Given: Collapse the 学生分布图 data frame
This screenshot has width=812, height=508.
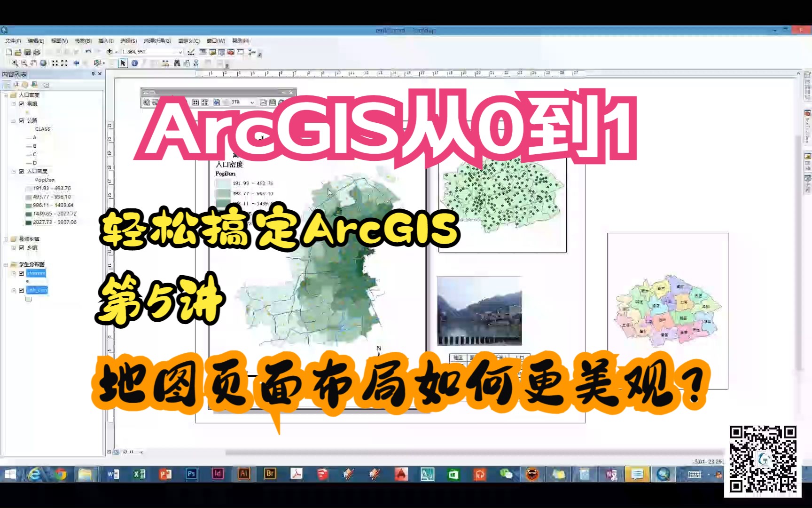Looking at the screenshot, I should coord(6,264).
